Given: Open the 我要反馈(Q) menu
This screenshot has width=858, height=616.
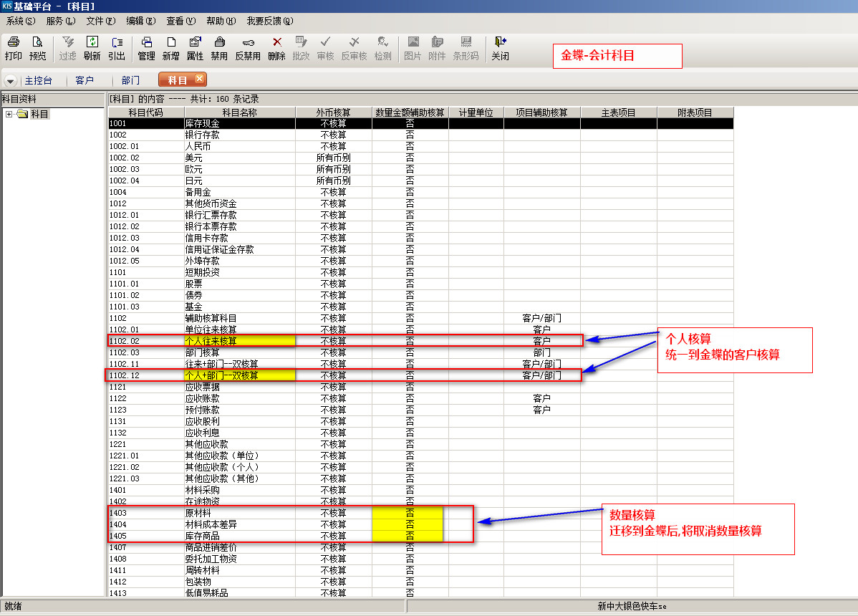Looking at the screenshot, I should coord(269,21).
